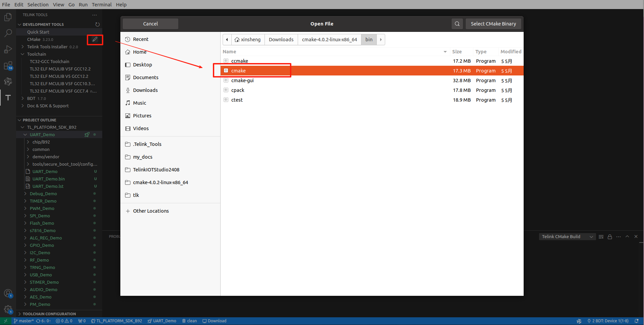Go to Downloads in the path bar
The image size is (644, 325).
[x=281, y=40]
